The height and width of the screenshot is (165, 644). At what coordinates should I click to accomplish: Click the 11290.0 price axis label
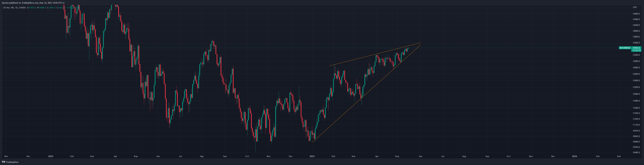[x=636, y=119]
